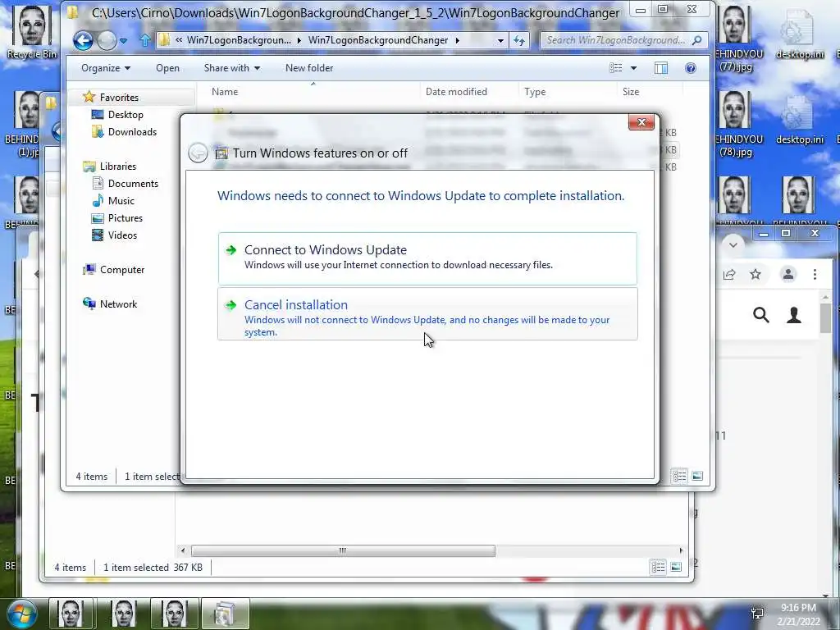Open network icon in system tray
Image resolution: width=840 pixels, height=630 pixels.
(x=757, y=614)
